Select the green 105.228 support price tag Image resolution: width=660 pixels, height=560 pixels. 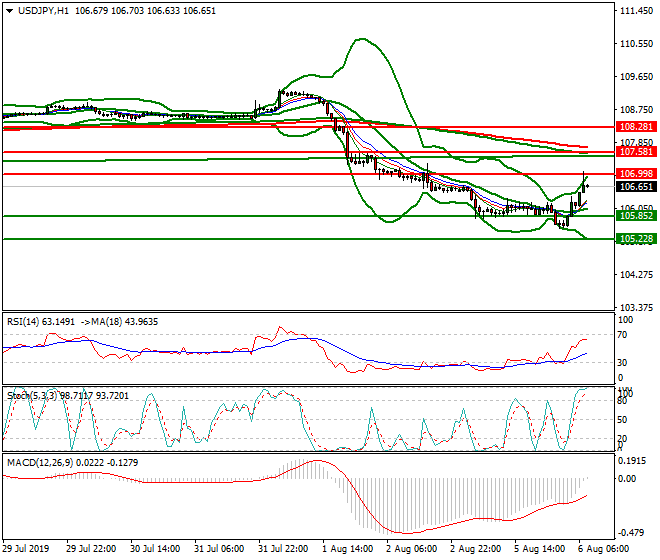(x=637, y=239)
